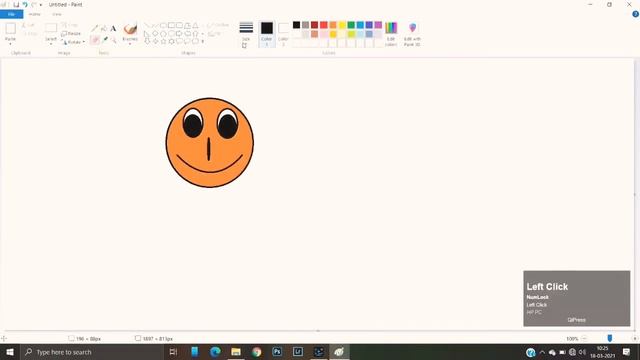
Task: Click the Paint Help question mark icon
Action: (x=636, y=14)
